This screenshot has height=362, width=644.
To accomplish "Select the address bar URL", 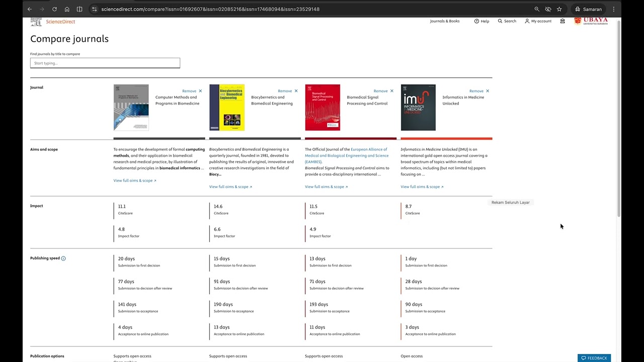I will (x=210, y=9).
